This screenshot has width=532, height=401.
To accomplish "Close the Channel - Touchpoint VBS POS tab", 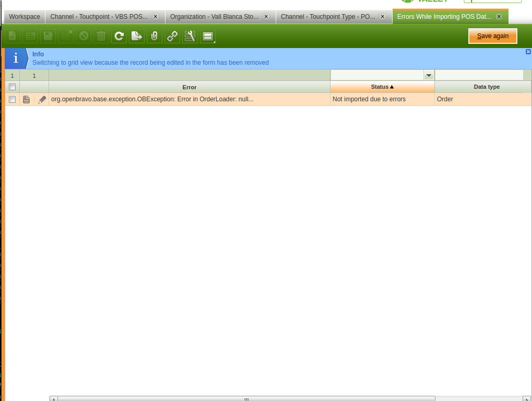I will pos(156,16).
